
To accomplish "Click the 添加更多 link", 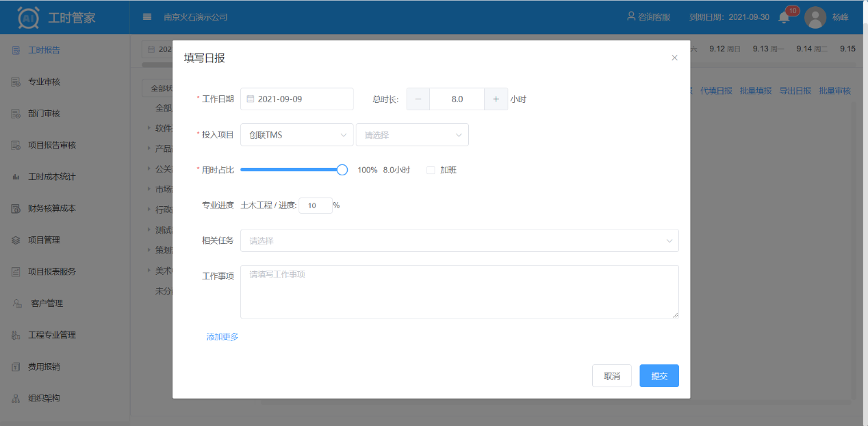I will point(222,337).
